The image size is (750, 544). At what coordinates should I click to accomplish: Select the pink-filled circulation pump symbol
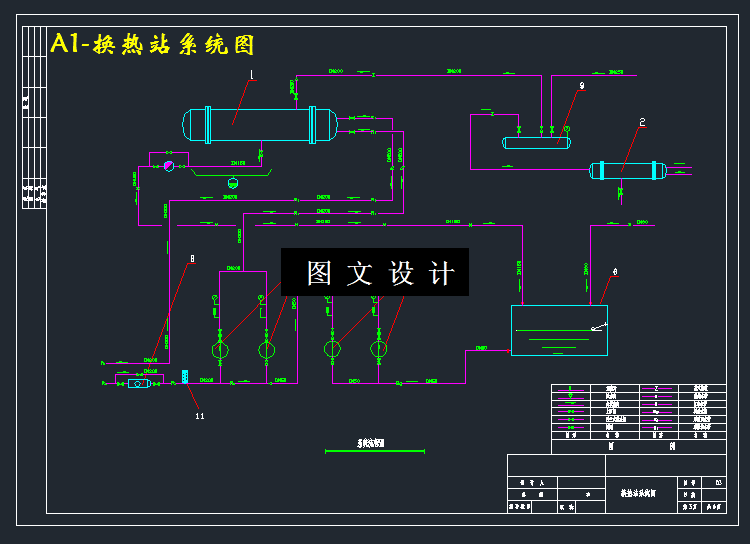click(x=169, y=166)
